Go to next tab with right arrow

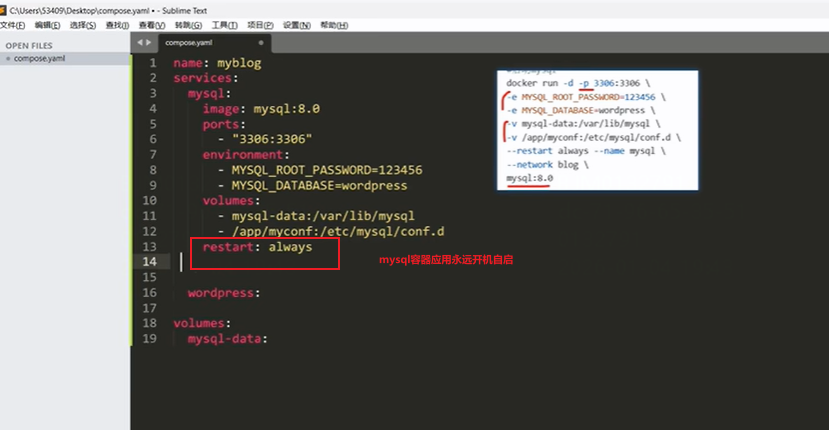[149, 42]
